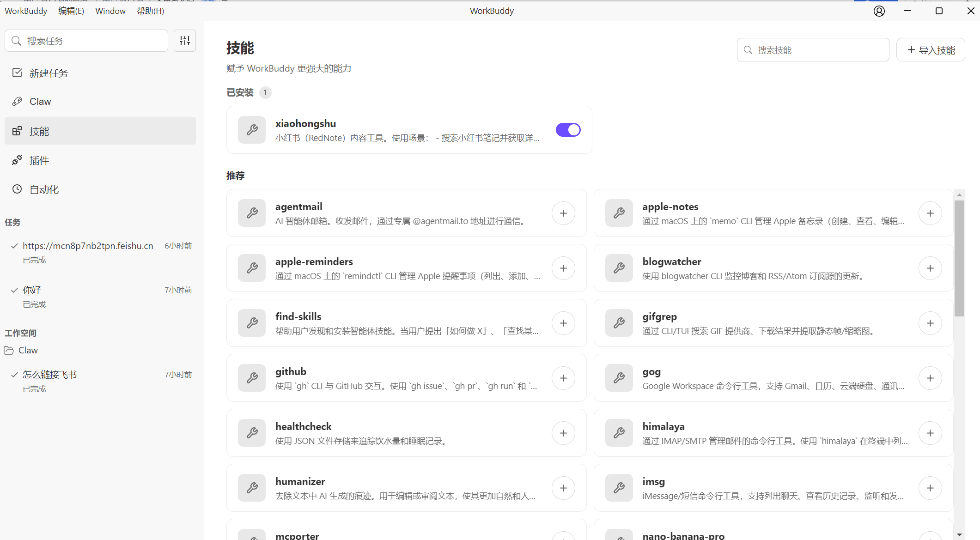Click the 导入技能 button
The width and height of the screenshot is (980, 540).
[931, 50]
